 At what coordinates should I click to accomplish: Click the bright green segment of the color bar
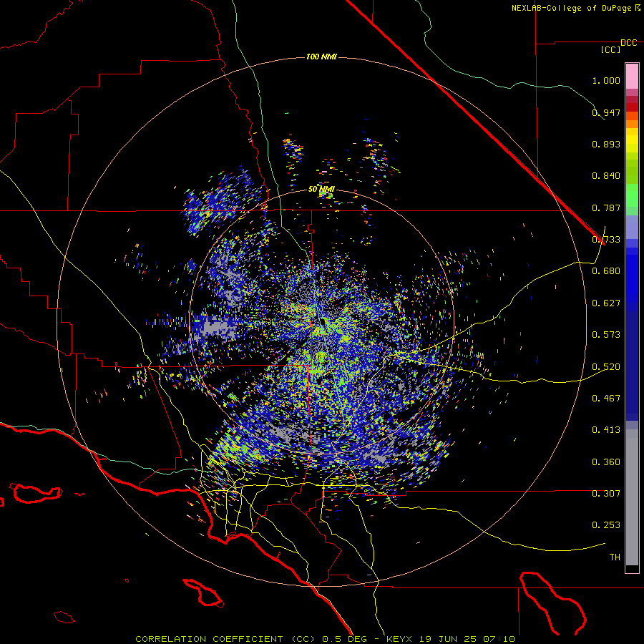[x=632, y=195]
